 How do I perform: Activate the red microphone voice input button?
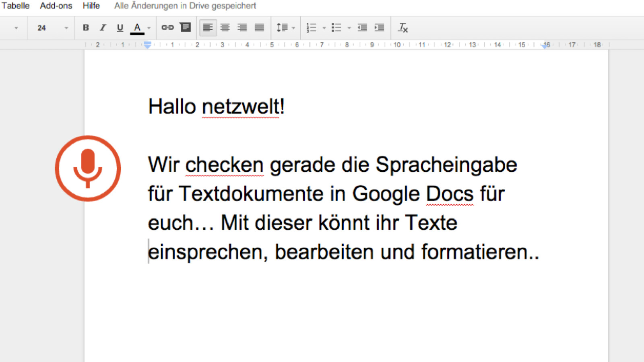pyautogui.click(x=88, y=168)
